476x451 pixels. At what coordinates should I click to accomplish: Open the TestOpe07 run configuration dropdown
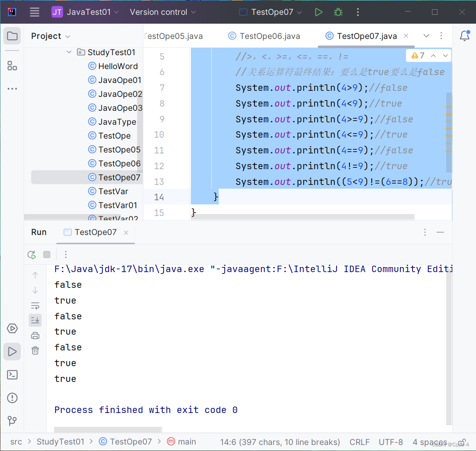coord(271,12)
